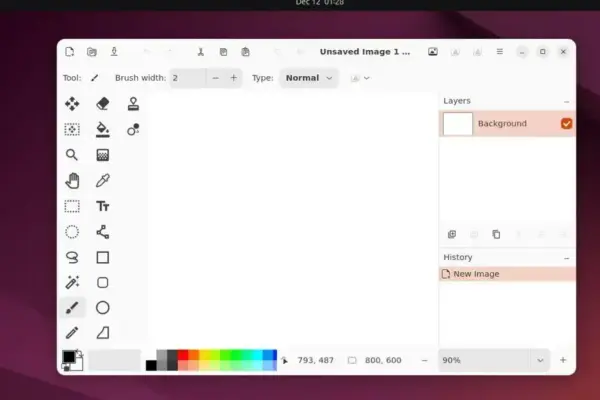
Task: Save the image using the Save icon
Action: [114, 52]
